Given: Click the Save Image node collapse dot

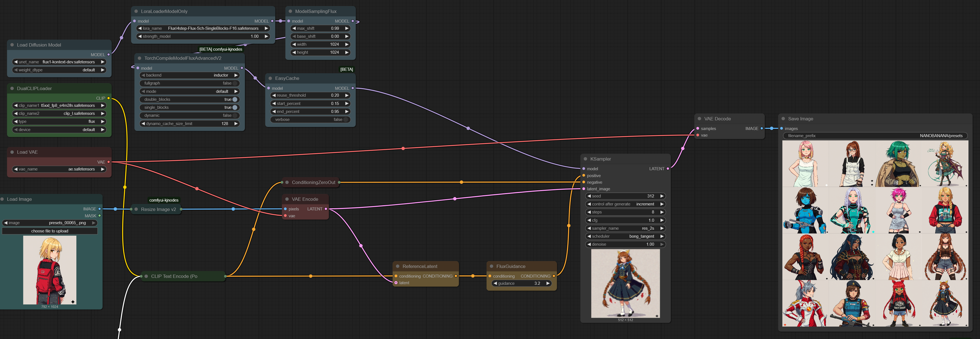Looking at the screenshot, I should [x=783, y=118].
